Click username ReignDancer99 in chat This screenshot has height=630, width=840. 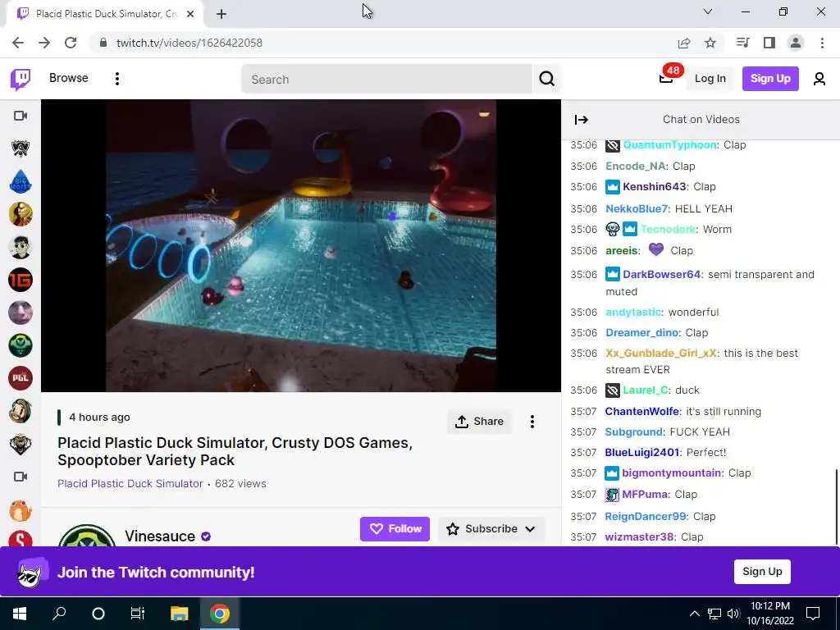point(645,517)
